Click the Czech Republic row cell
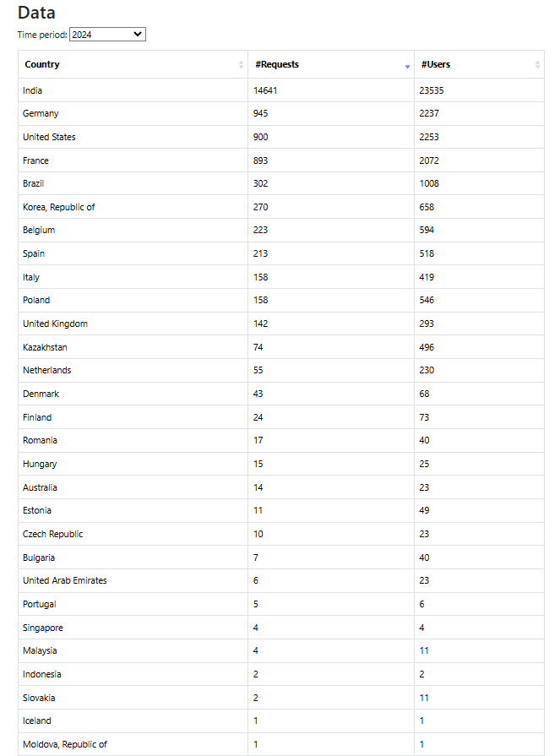 pyautogui.click(x=53, y=534)
